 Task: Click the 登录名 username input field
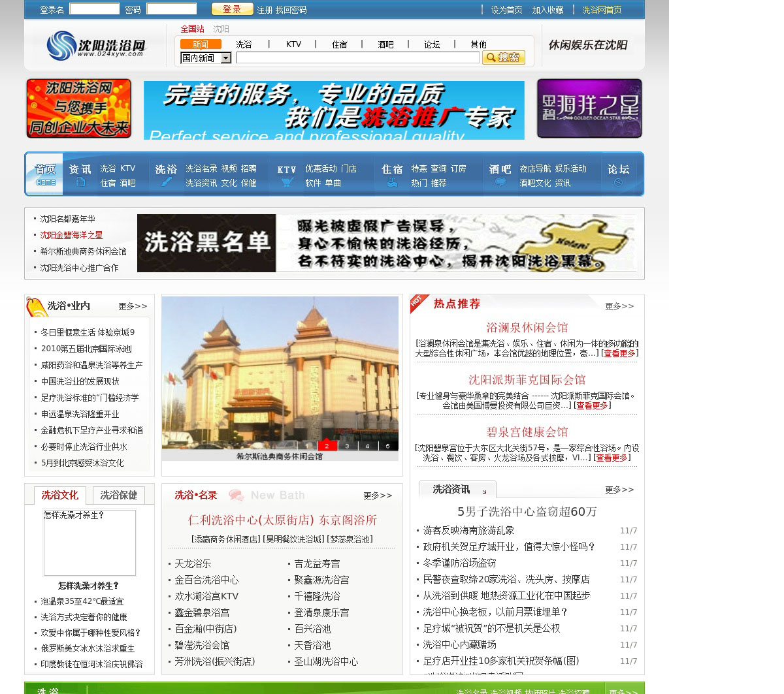click(x=94, y=9)
